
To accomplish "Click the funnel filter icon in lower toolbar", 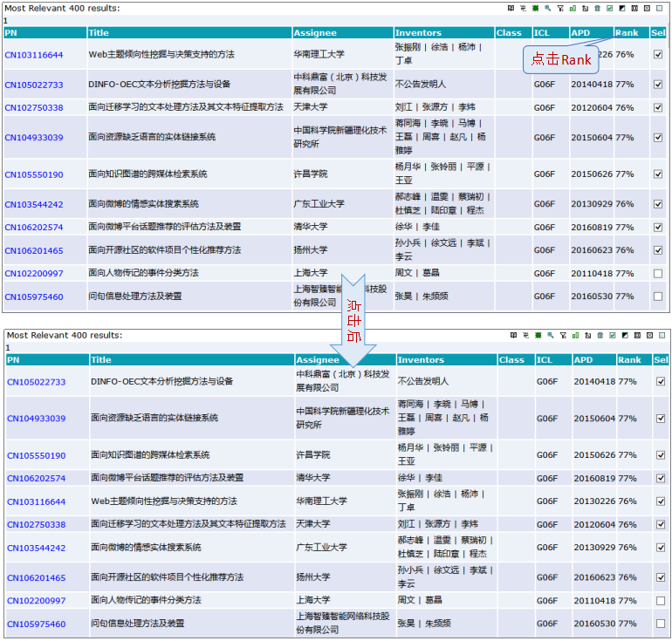I will tap(563, 336).
